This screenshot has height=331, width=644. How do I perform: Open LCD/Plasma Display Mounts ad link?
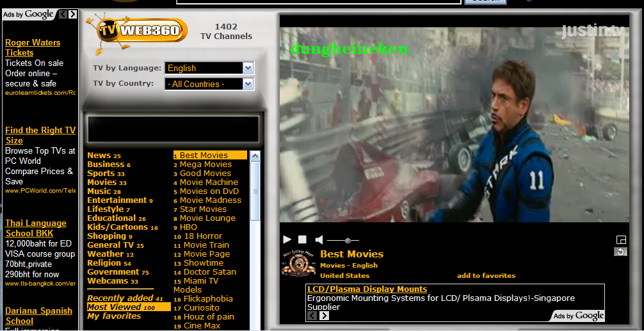click(x=367, y=289)
